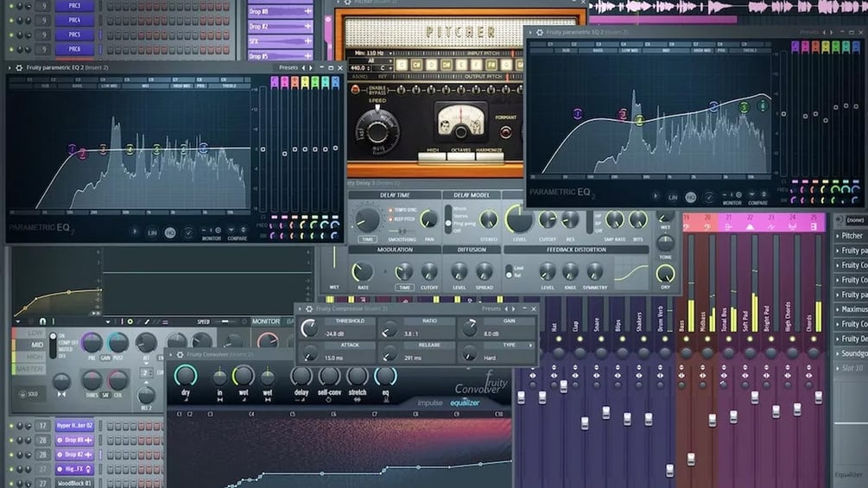868x488 pixels.
Task: Click the Soft Pad mixer fader
Action: [x=755, y=397]
